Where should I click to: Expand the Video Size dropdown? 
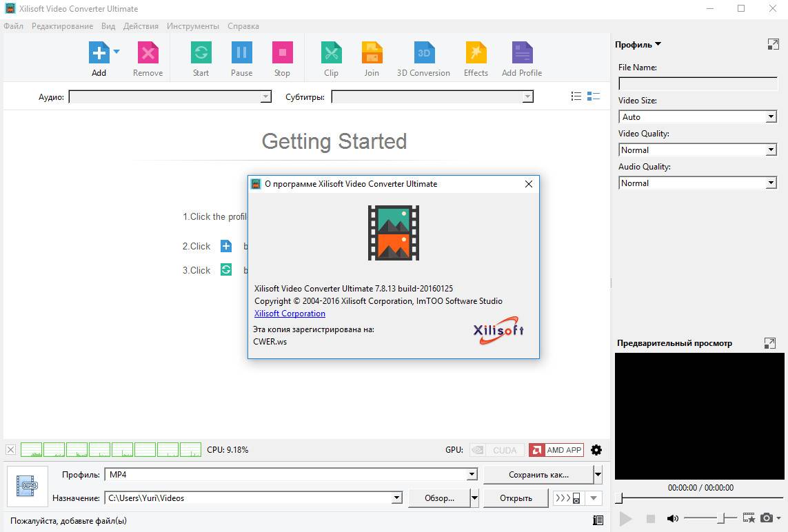[771, 117]
